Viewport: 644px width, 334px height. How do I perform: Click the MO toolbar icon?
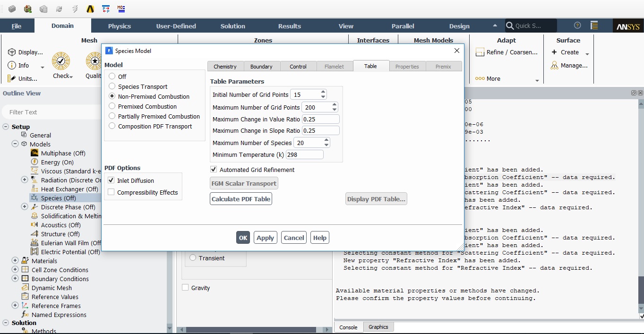click(121, 9)
